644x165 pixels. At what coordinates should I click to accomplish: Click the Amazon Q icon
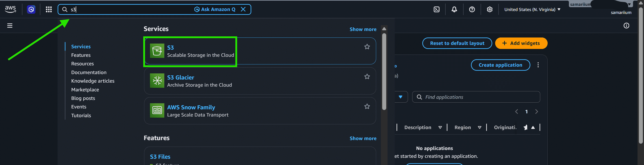pyautogui.click(x=31, y=9)
